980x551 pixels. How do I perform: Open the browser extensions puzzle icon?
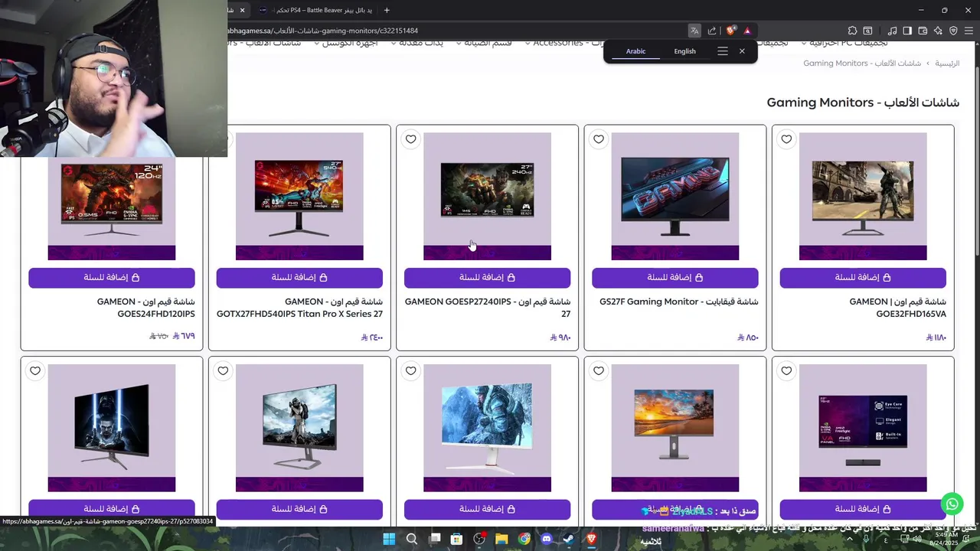point(852,31)
